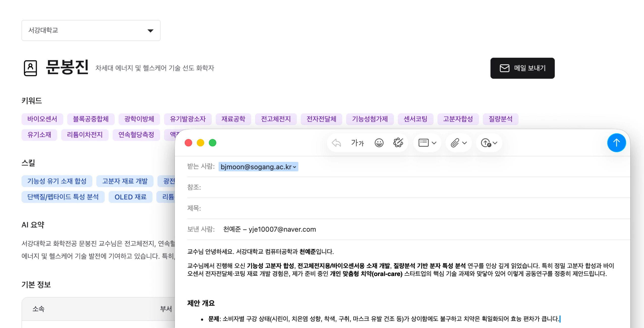Viewport: 644px width, 328px height.
Task: Click the Writing Tools icon
Action: tap(398, 143)
